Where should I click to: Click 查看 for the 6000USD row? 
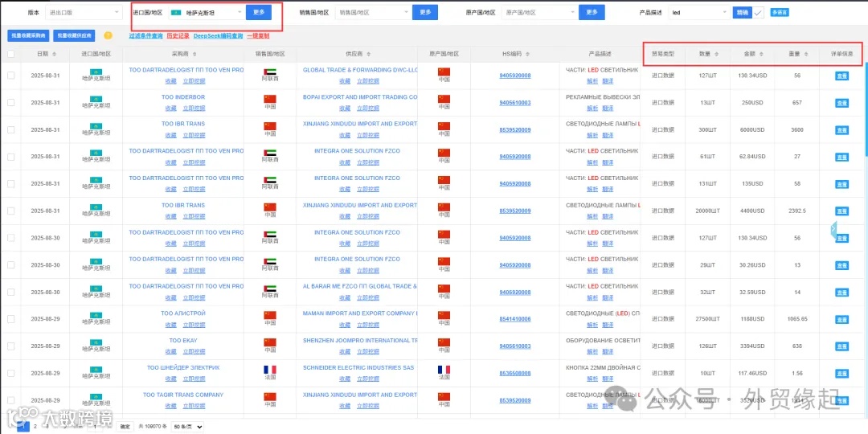[841, 130]
